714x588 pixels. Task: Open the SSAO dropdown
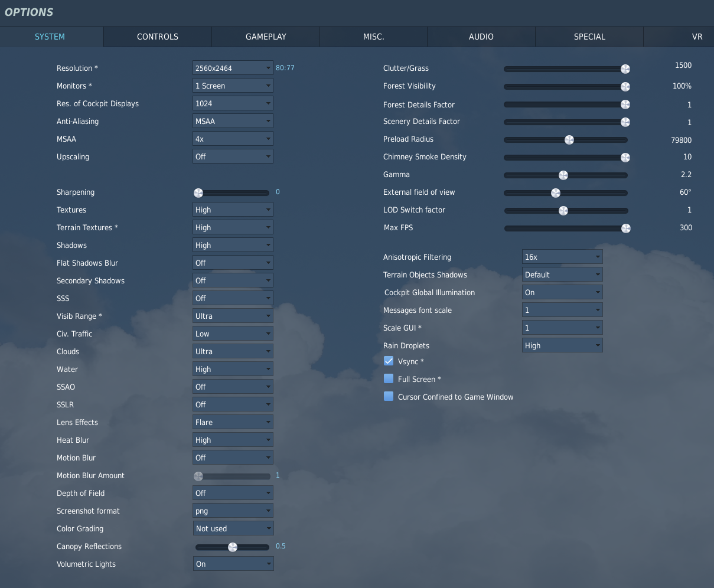click(x=233, y=387)
